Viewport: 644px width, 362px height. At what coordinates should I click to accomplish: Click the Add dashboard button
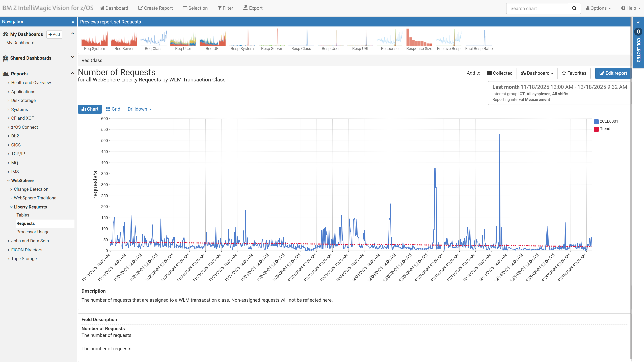tap(54, 35)
